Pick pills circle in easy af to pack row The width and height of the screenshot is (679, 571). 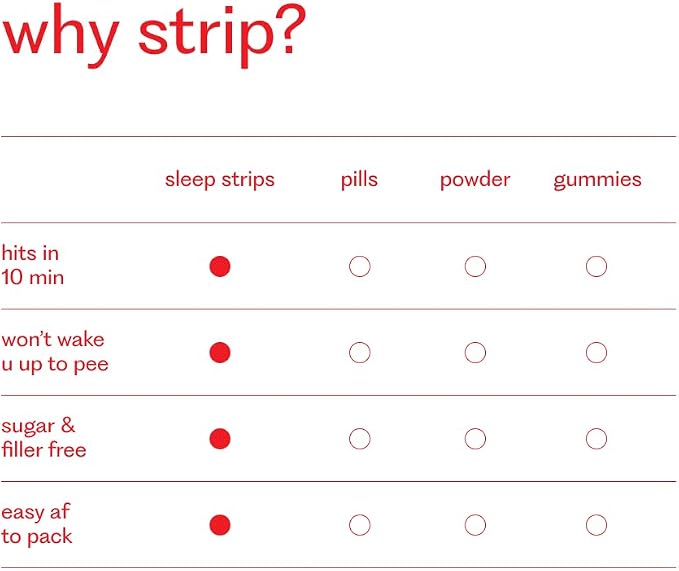pos(359,525)
